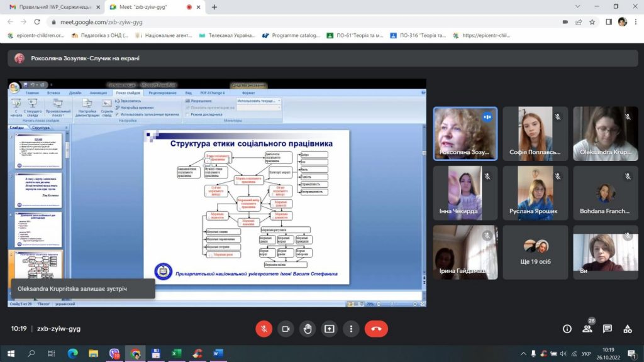Show hidden system tray icons
This screenshot has width=644, height=362.
523,353
